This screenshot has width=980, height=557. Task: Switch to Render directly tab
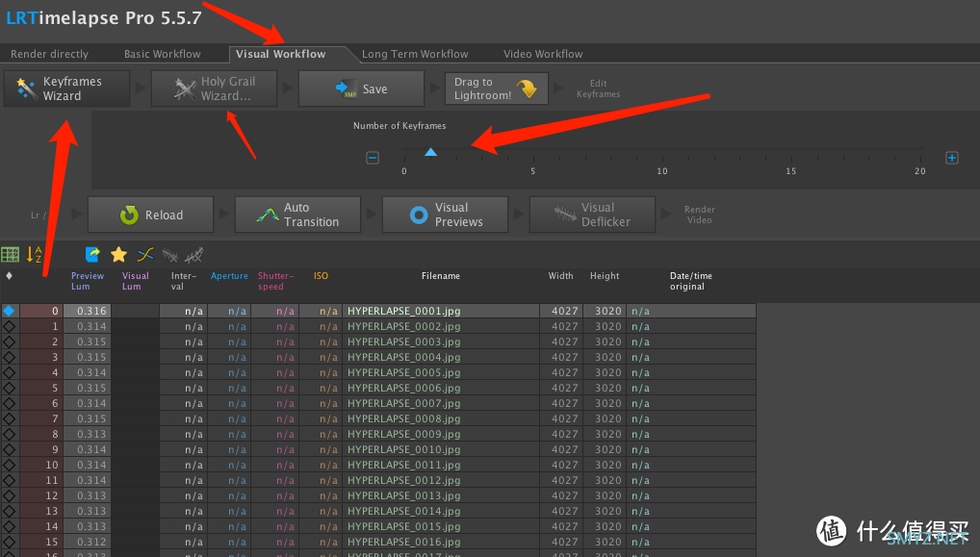click(49, 54)
